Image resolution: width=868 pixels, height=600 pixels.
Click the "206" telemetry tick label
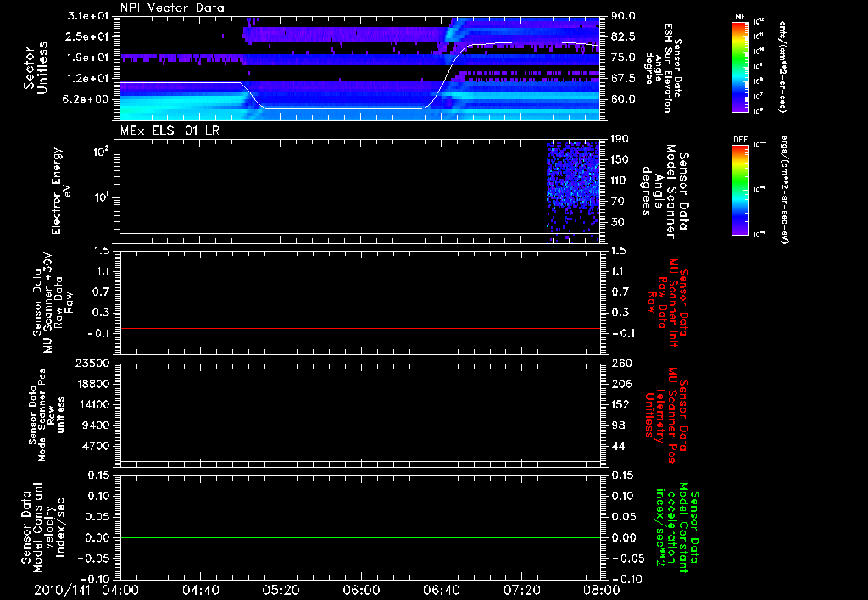click(620, 384)
